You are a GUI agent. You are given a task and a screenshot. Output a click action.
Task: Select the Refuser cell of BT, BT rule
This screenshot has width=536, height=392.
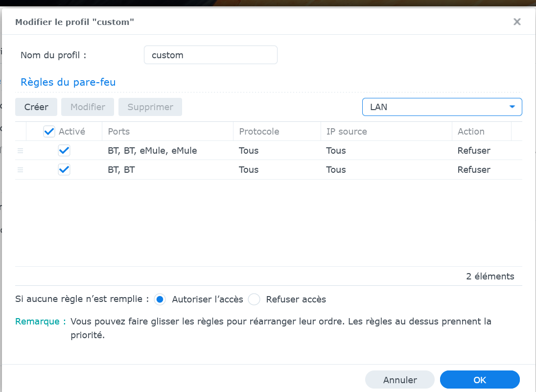point(474,170)
